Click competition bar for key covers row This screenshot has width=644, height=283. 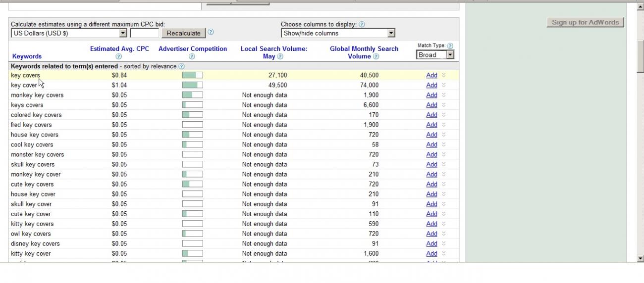tap(192, 75)
